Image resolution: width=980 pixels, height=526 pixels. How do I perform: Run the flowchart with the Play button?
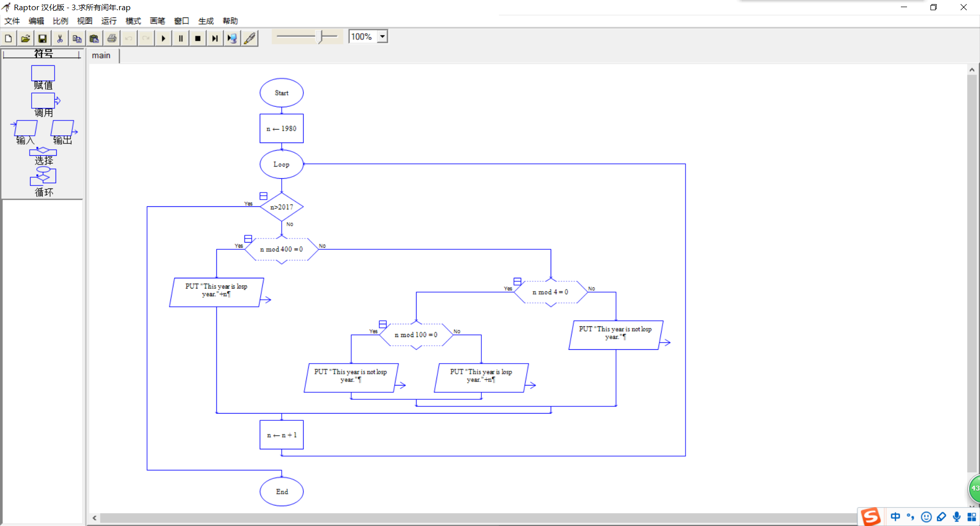pos(163,38)
